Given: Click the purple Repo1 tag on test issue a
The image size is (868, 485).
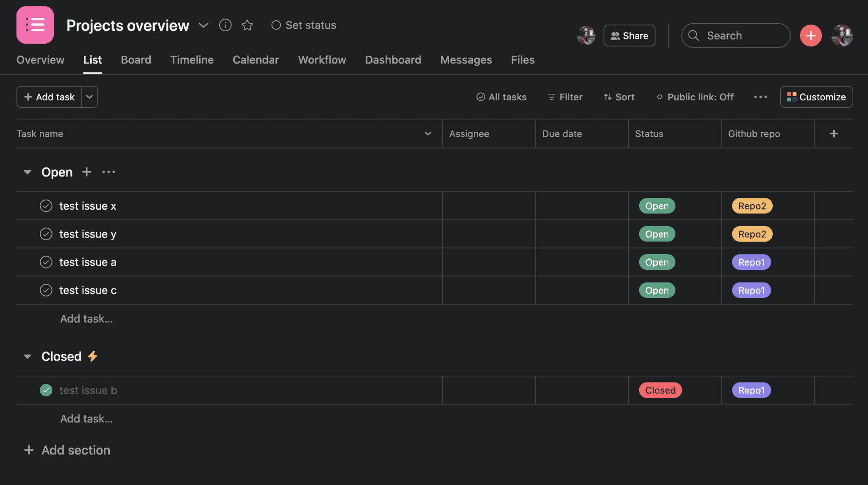Looking at the screenshot, I should [751, 262].
